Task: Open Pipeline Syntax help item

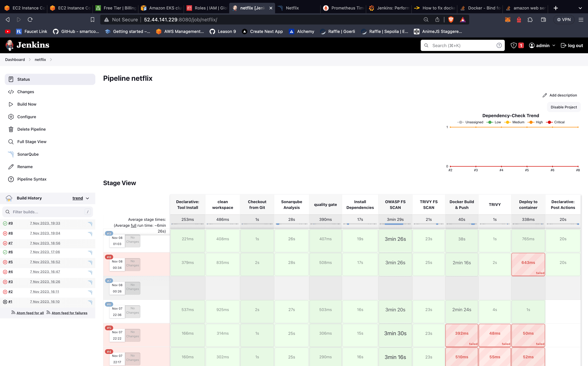Action: click(50, 179)
